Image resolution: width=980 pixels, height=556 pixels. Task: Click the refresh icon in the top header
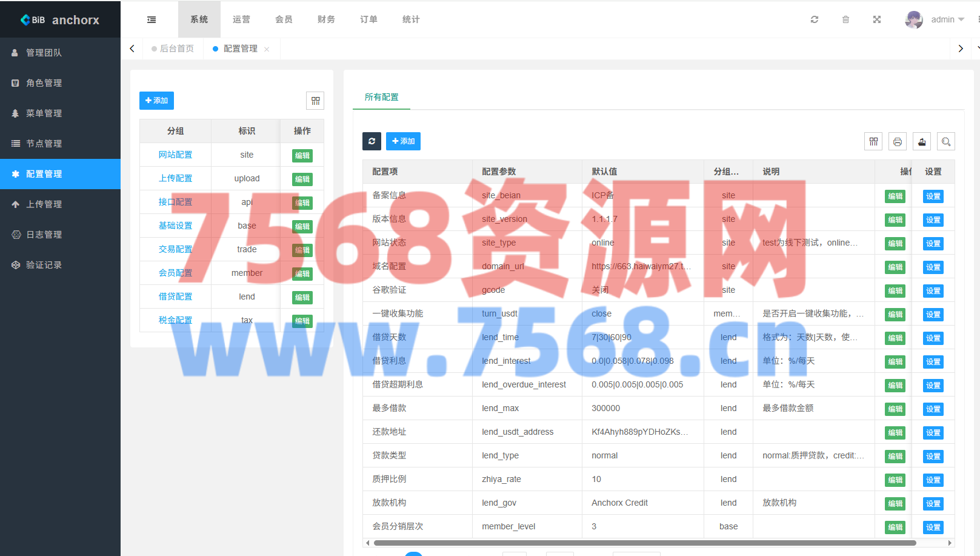[814, 19]
